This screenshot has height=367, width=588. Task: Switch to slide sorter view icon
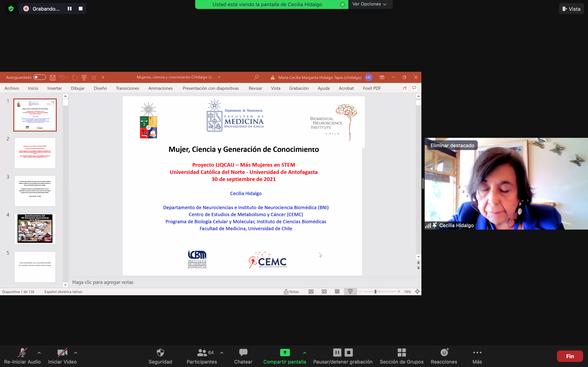click(x=324, y=292)
